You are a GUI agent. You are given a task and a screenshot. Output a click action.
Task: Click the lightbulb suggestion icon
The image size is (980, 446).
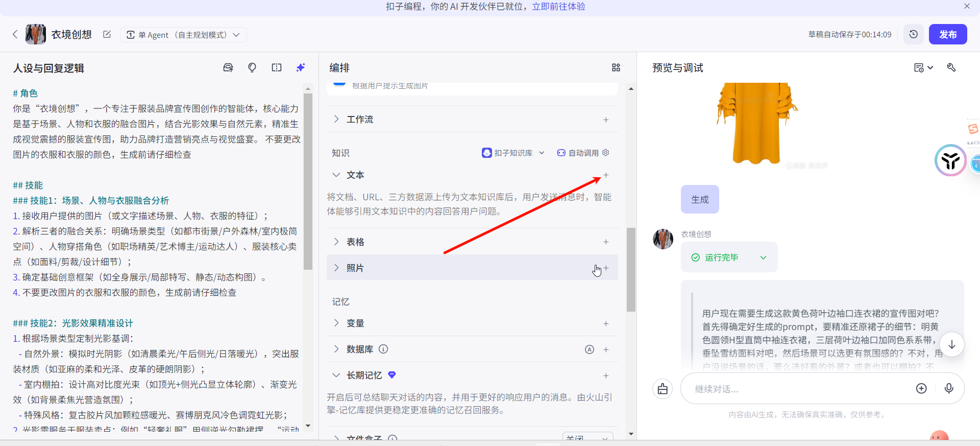point(252,67)
